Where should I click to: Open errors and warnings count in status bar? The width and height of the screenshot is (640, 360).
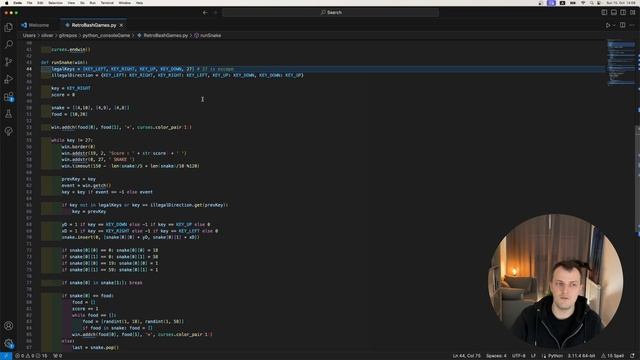pos(31,356)
